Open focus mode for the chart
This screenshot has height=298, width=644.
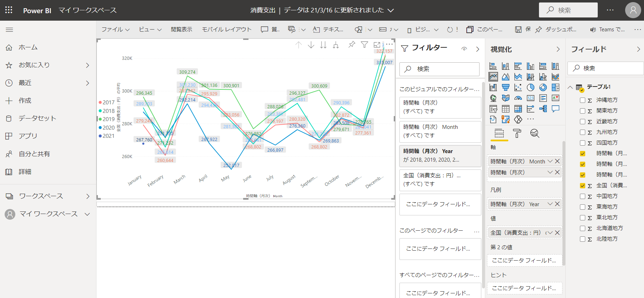point(377,45)
